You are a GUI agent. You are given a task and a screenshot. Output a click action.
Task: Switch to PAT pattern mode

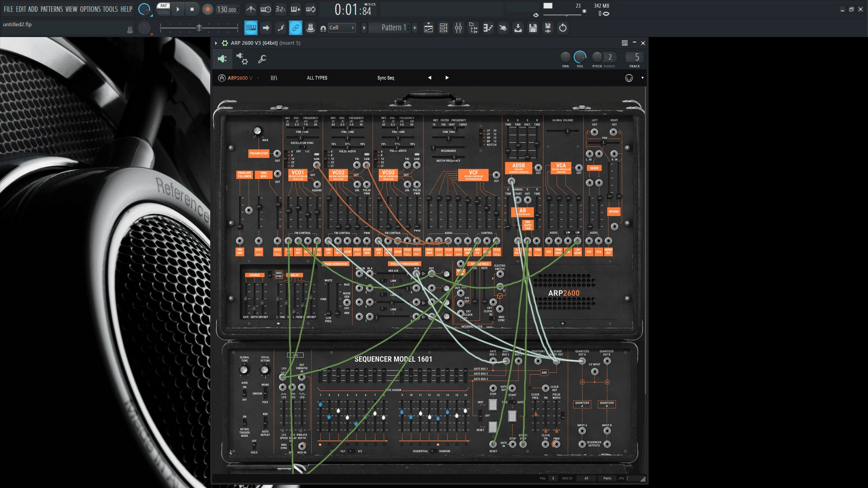click(x=164, y=6)
